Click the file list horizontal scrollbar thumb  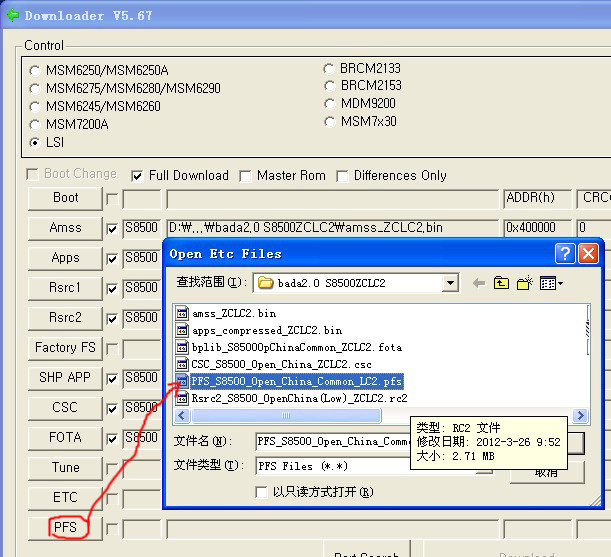coord(286,416)
